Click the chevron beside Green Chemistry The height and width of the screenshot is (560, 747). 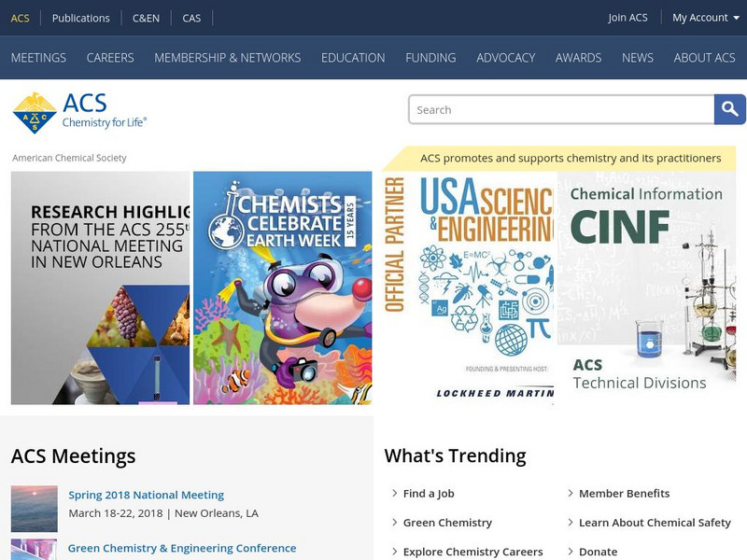(394, 522)
